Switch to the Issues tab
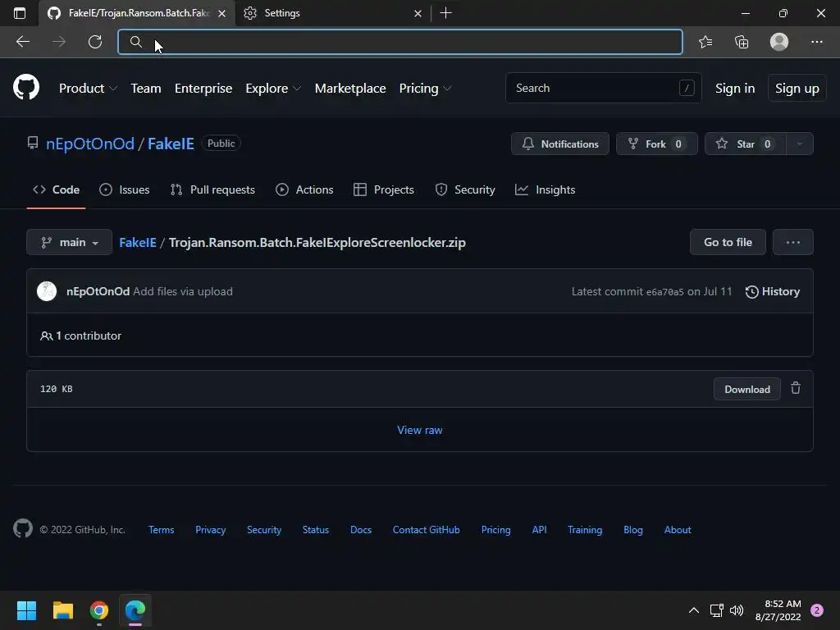Screen dimensions: 840x630 click(125, 189)
